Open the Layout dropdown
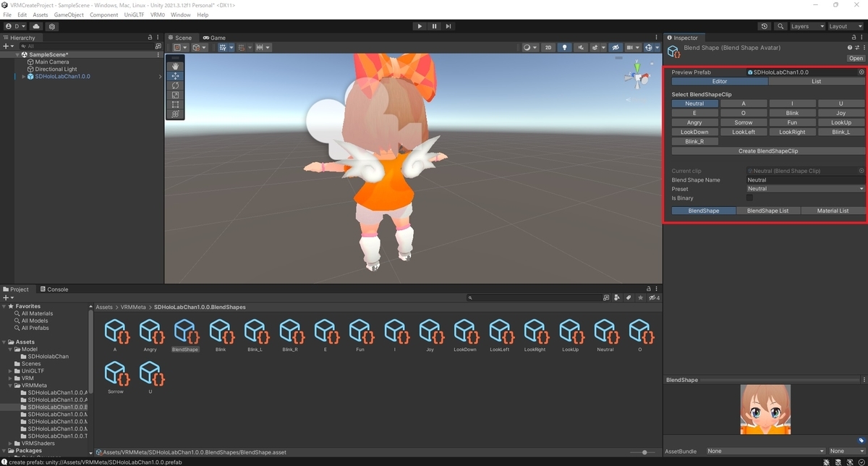The height and width of the screenshot is (466, 868). (x=846, y=26)
